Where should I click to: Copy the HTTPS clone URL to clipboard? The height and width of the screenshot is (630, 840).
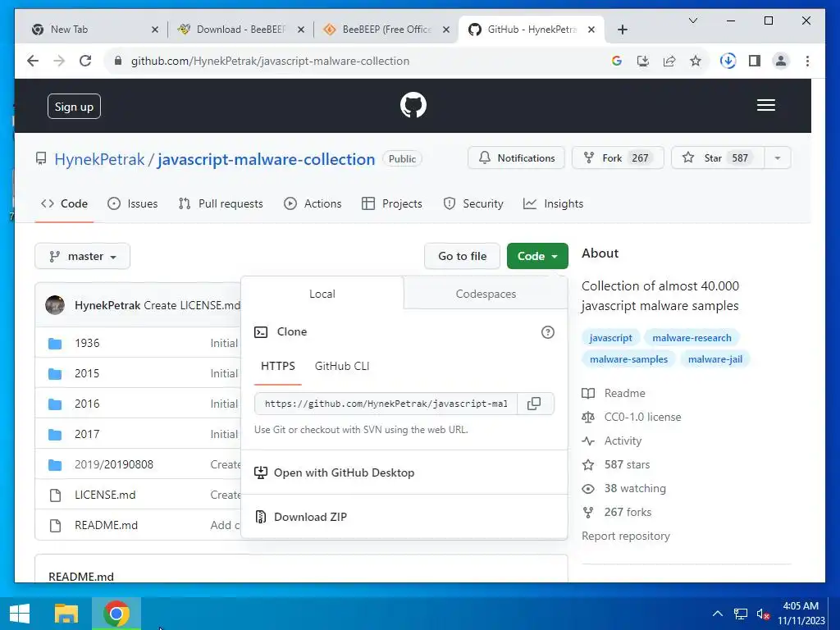tap(534, 404)
